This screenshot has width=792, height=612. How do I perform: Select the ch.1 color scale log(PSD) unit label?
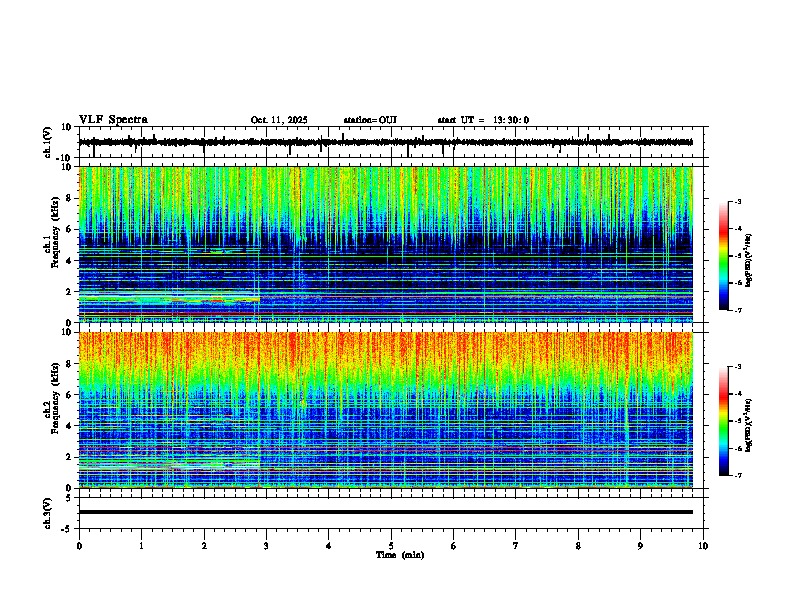[749, 261]
